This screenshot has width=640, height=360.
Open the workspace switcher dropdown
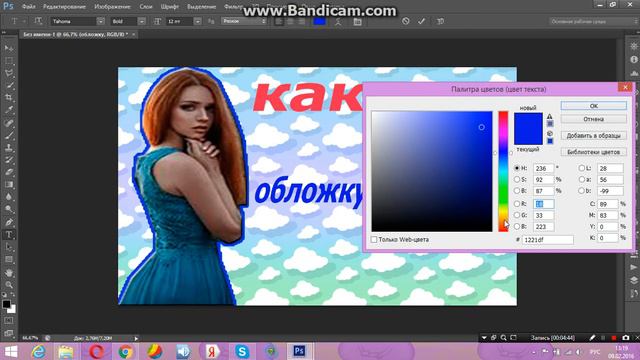click(x=594, y=21)
